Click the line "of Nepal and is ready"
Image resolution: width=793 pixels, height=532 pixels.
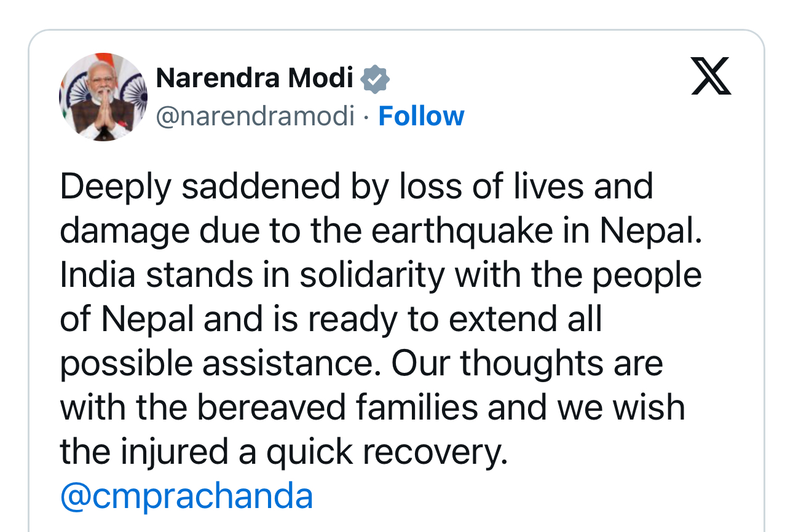pos(331,319)
